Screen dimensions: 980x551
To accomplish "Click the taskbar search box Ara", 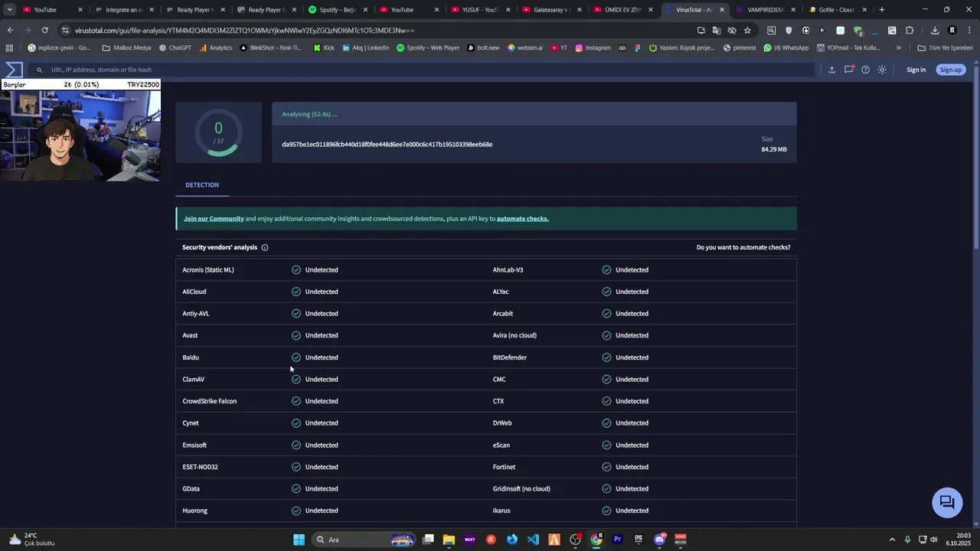I will point(364,540).
